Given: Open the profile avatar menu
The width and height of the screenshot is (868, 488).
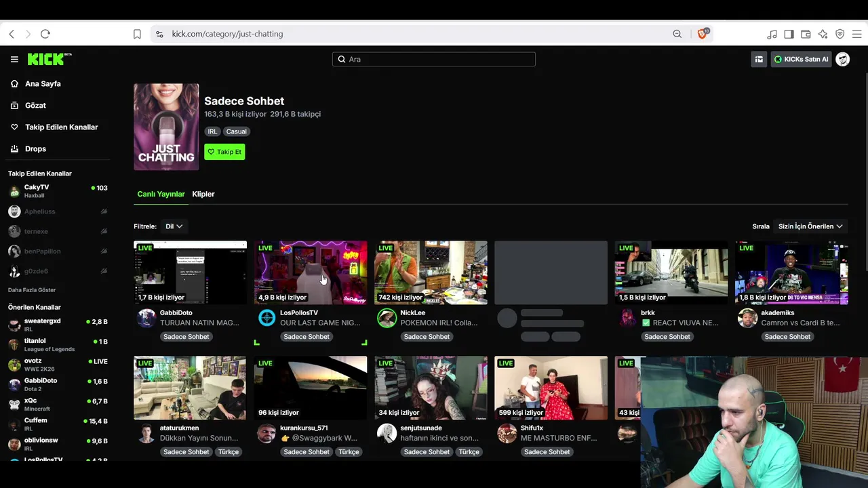Looking at the screenshot, I should point(843,59).
